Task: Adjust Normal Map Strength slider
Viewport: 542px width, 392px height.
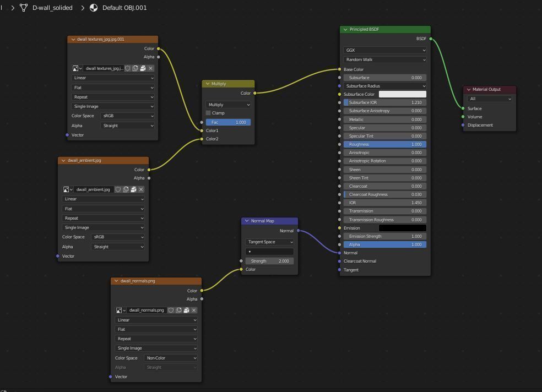Action: coord(269,261)
